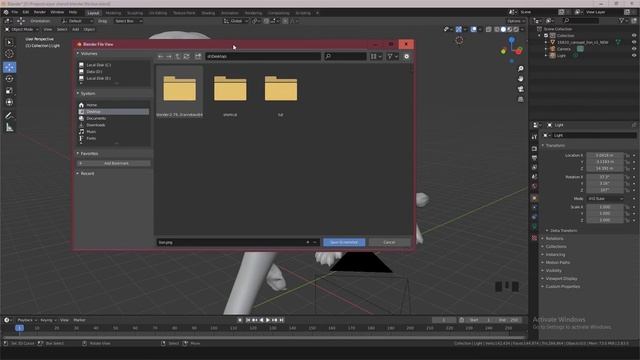Create a new folder in File View
The width and height of the screenshot is (640, 360).
(x=198, y=56)
